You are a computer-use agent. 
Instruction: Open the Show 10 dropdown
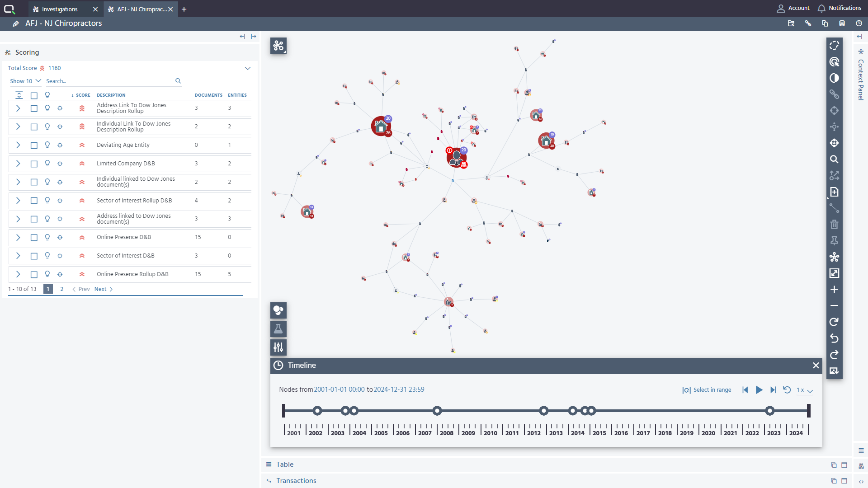coord(25,81)
